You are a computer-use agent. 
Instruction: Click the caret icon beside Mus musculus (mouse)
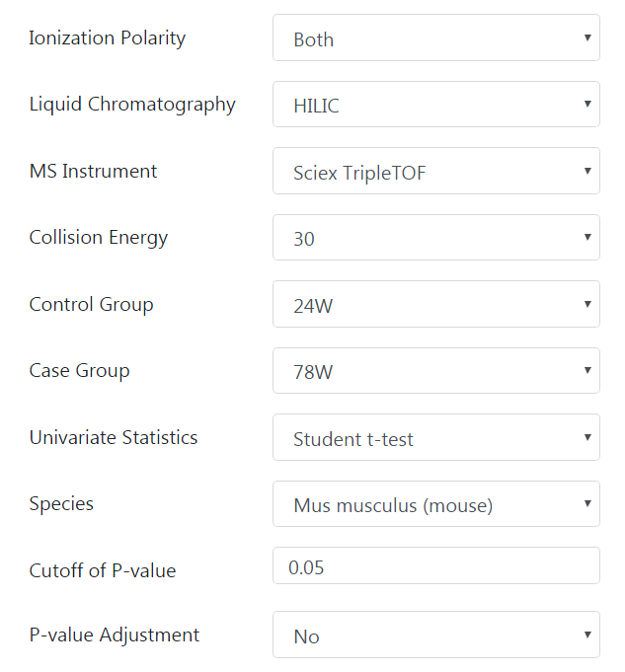(x=587, y=503)
